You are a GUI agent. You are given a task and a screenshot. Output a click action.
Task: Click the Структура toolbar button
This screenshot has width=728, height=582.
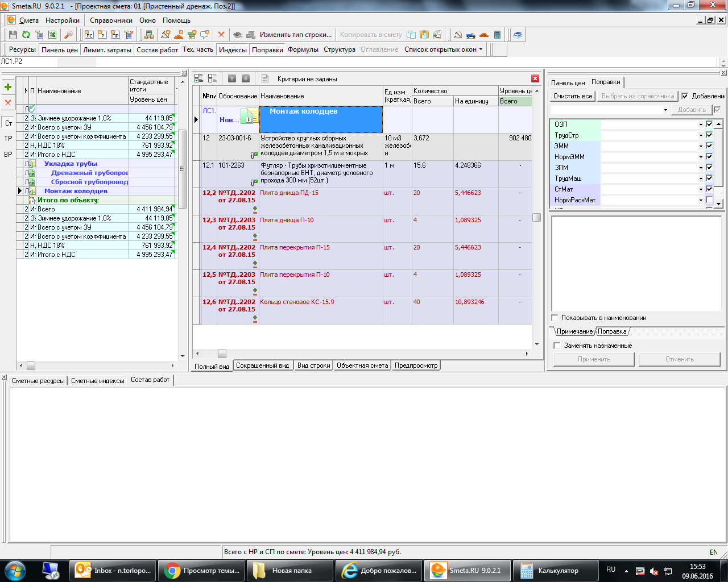coord(340,49)
